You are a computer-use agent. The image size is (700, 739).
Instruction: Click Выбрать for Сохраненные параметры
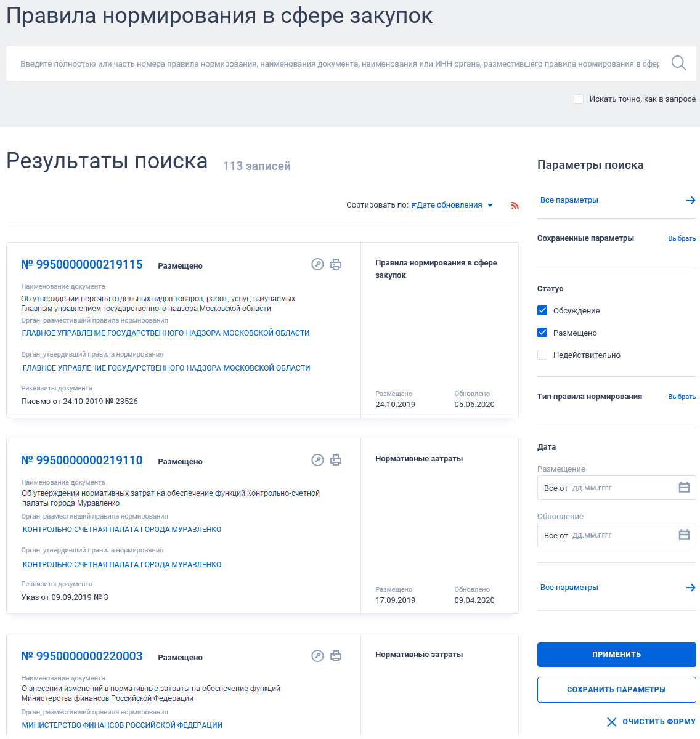[682, 238]
